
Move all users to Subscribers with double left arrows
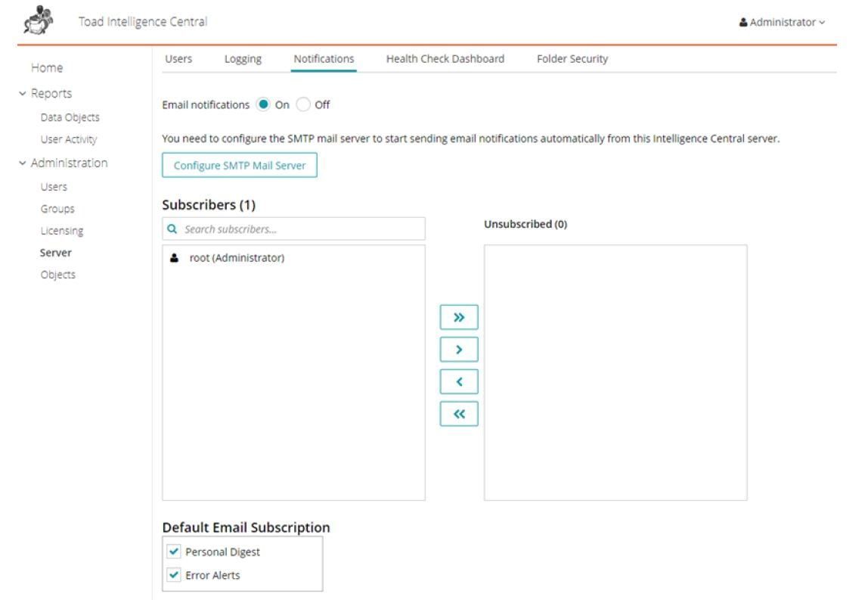(x=459, y=414)
